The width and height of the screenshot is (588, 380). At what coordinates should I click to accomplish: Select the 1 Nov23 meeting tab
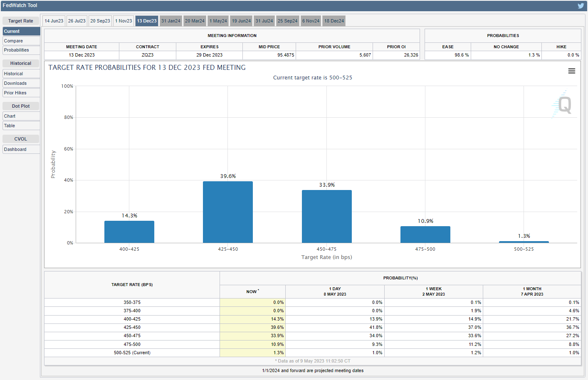coord(124,21)
